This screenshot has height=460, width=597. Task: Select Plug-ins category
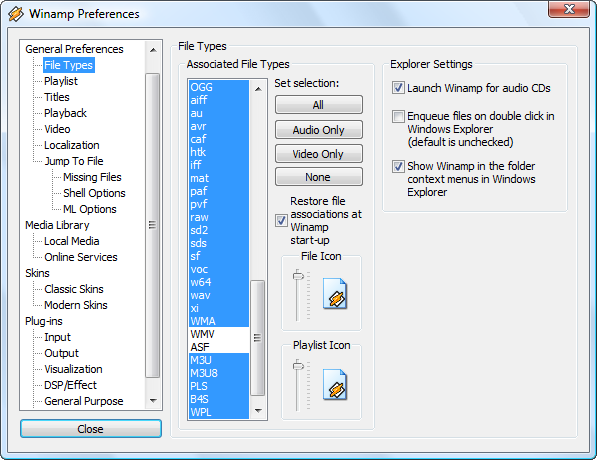(44, 321)
